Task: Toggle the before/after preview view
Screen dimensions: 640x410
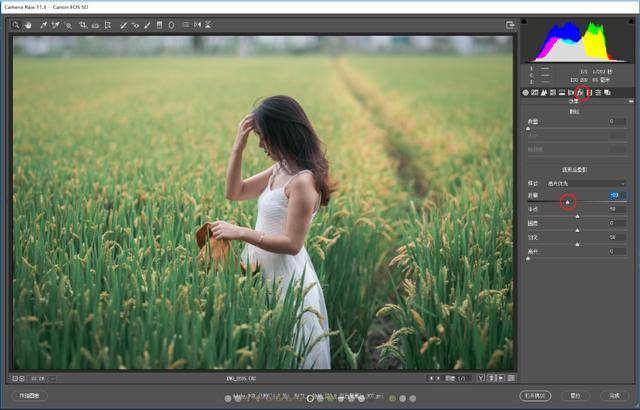Action: (481, 378)
